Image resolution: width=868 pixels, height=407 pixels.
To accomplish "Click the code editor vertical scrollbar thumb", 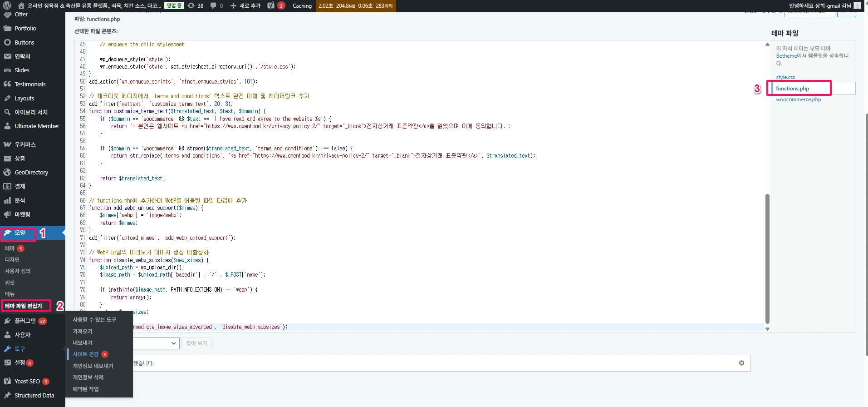I will point(767,259).
